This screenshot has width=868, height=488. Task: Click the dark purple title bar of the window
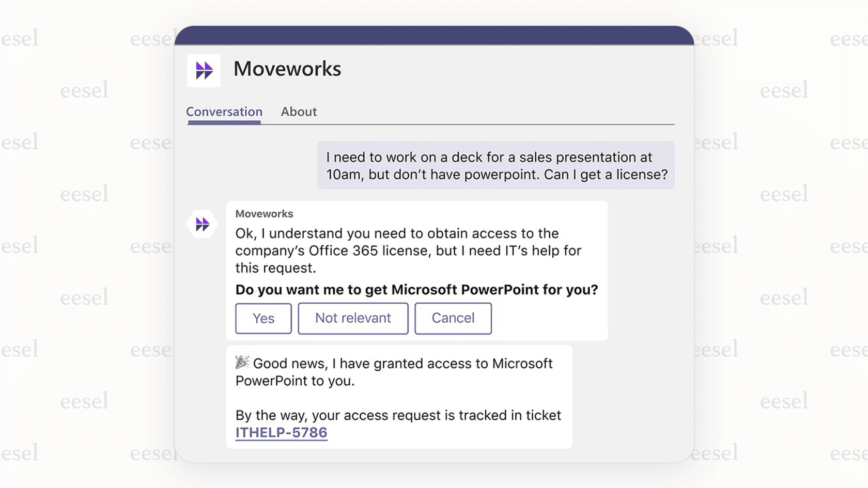(x=434, y=36)
